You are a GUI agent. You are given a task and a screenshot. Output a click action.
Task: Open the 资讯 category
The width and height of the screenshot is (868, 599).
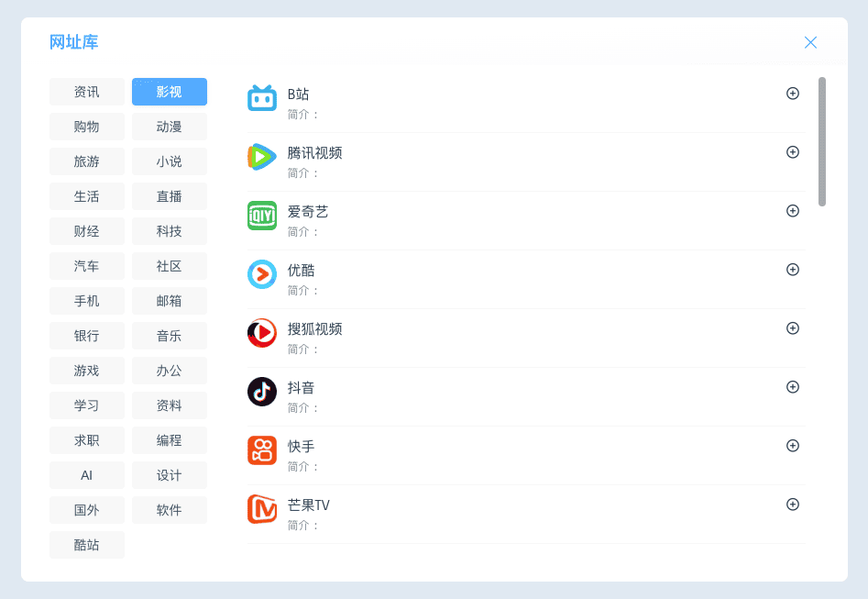(87, 92)
